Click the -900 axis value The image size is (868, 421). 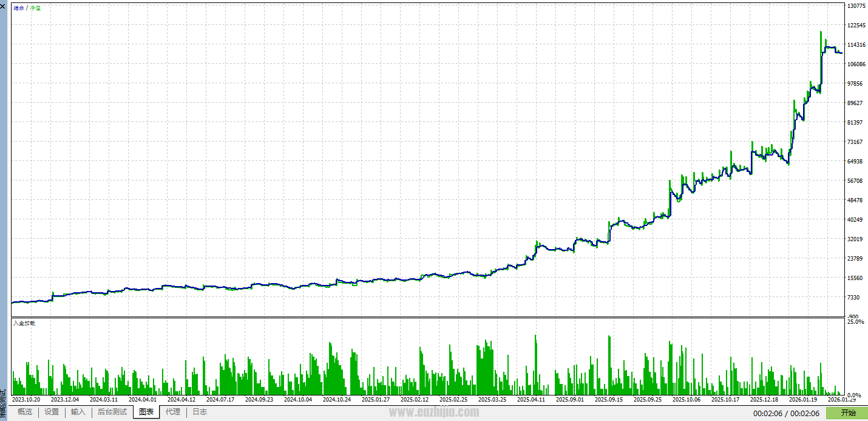[x=853, y=317]
